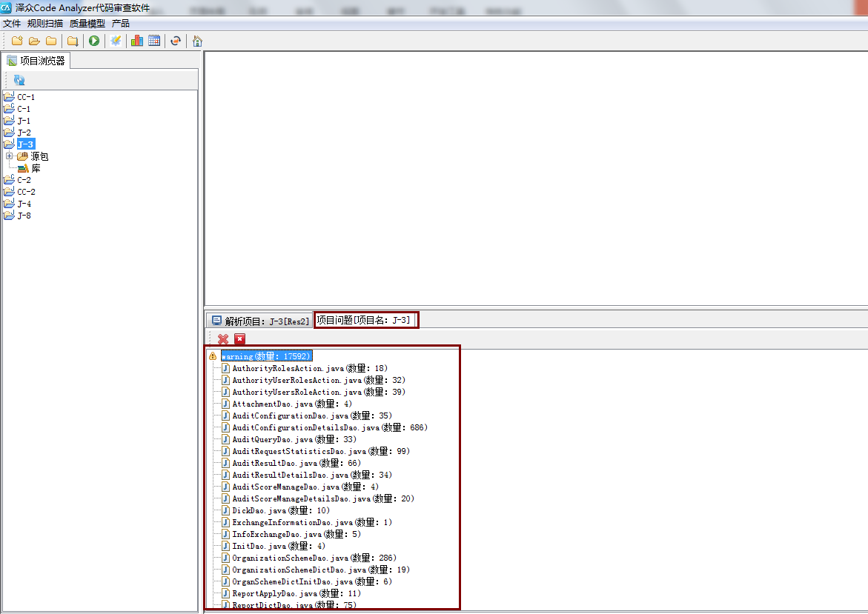Expand the 源包 tree node
The height and width of the screenshot is (614, 868).
(9, 156)
